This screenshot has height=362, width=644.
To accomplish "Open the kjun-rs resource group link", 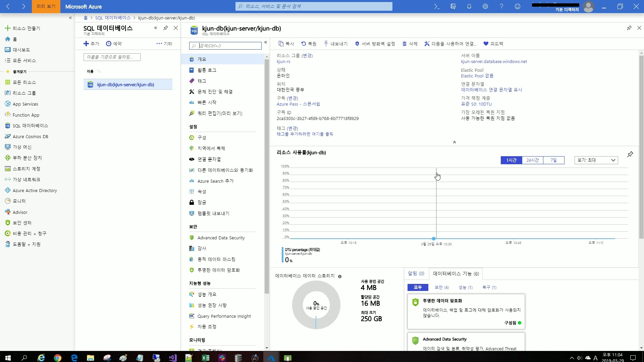I will pos(283,61).
